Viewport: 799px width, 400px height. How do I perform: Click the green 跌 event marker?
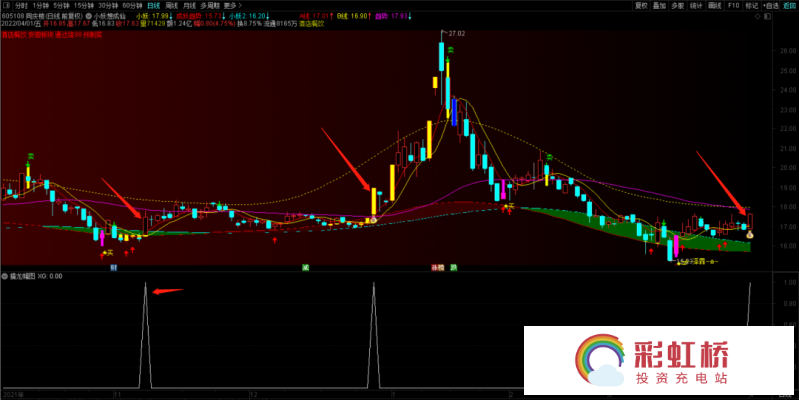click(454, 268)
